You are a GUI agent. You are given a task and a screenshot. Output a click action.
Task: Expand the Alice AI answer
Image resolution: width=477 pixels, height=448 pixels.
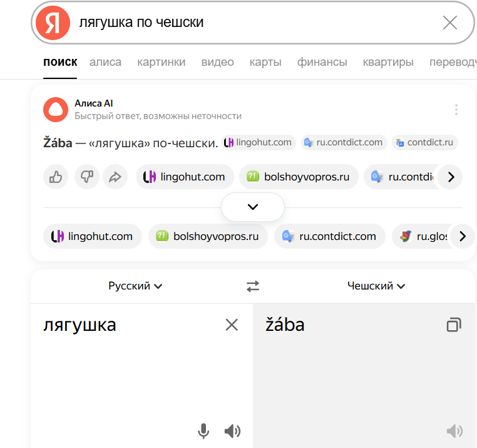pyautogui.click(x=253, y=207)
